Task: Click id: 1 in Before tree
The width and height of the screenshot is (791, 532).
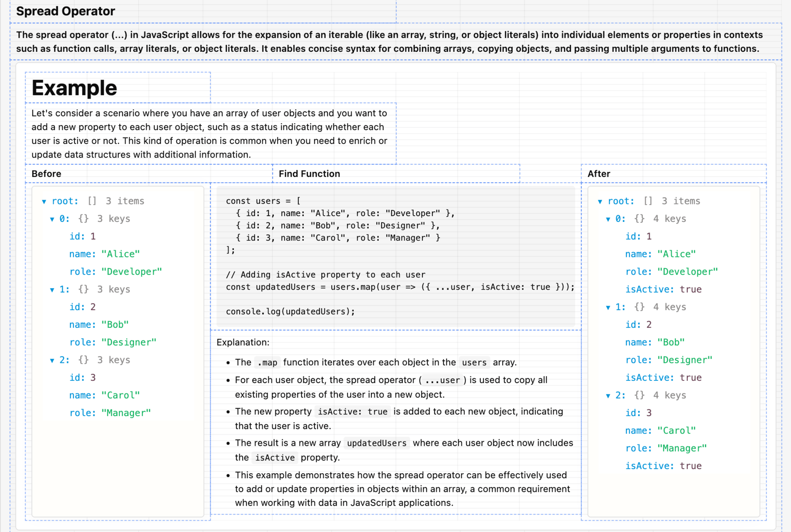Action: (82, 236)
